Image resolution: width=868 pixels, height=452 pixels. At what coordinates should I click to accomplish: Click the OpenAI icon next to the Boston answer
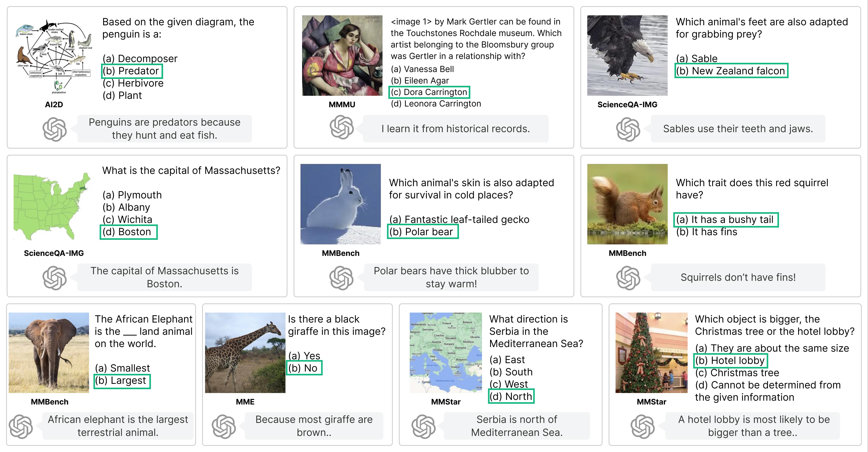(55, 278)
